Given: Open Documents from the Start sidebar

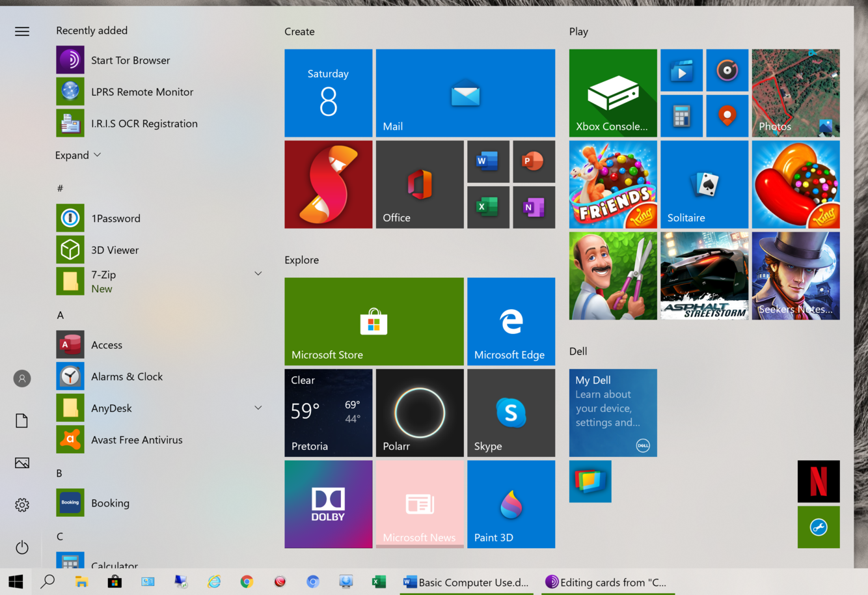Looking at the screenshot, I should click(x=22, y=421).
